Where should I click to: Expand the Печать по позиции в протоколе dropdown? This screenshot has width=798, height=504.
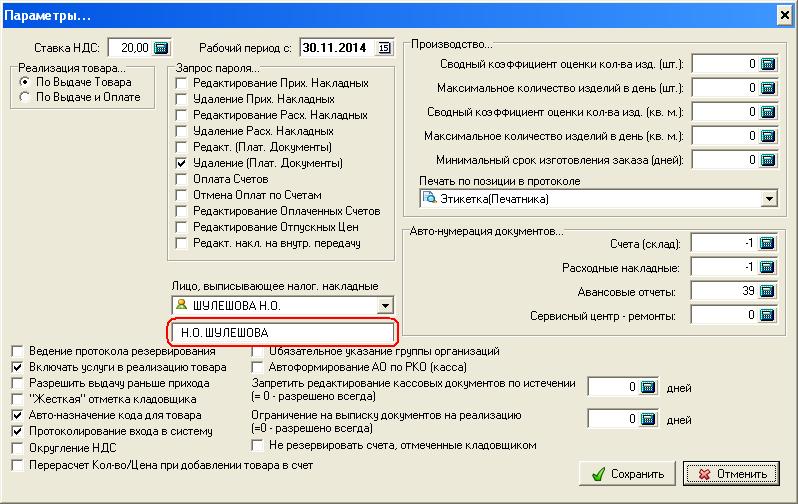(x=768, y=199)
